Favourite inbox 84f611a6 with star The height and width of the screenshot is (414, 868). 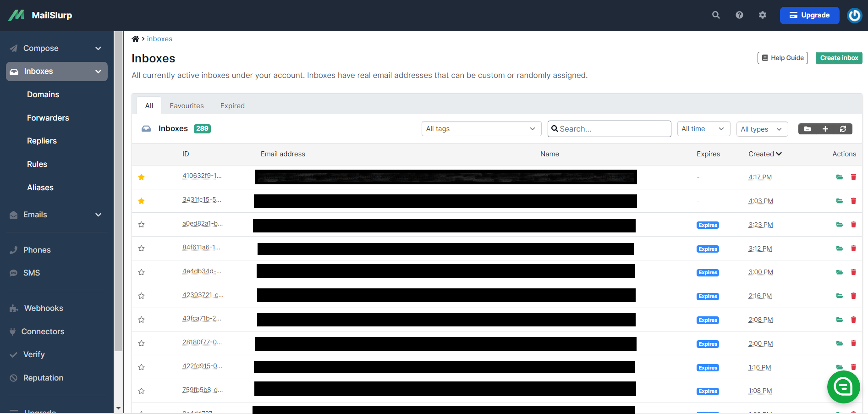[x=142, y=248]
